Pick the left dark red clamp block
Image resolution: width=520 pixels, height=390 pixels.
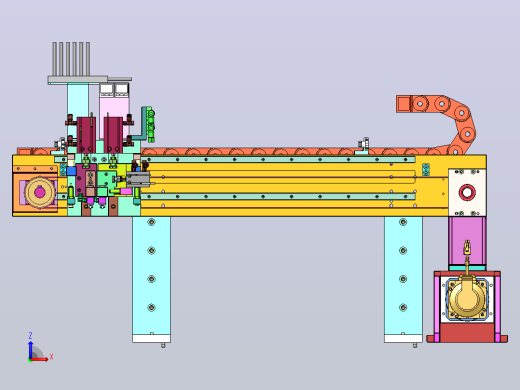86,135
